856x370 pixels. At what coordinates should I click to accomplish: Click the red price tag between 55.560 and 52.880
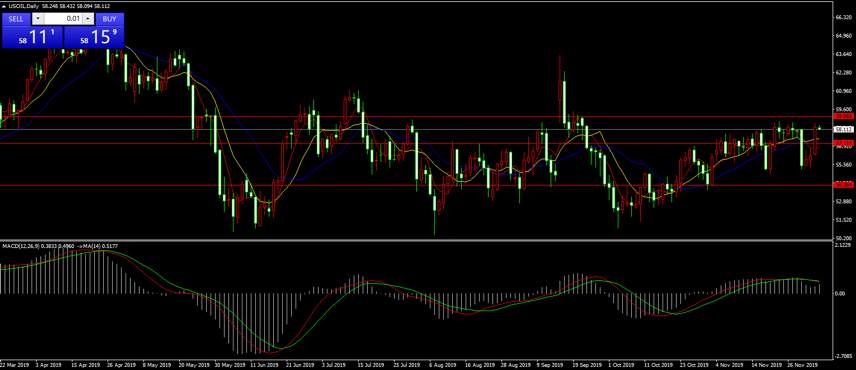(x=843, y=186)
